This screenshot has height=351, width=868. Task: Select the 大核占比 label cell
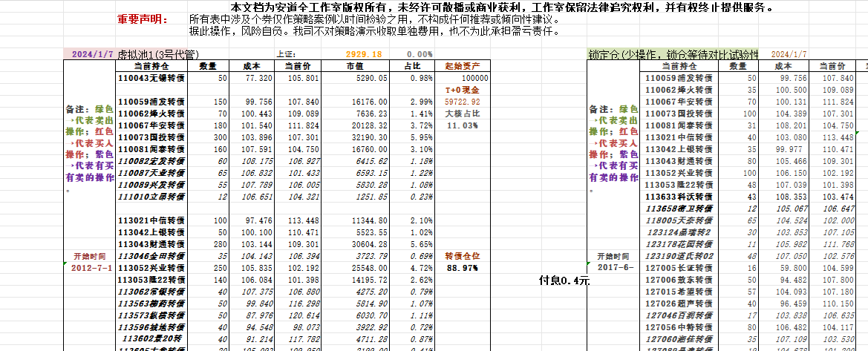pyautogui.click(x=462, y=114)
